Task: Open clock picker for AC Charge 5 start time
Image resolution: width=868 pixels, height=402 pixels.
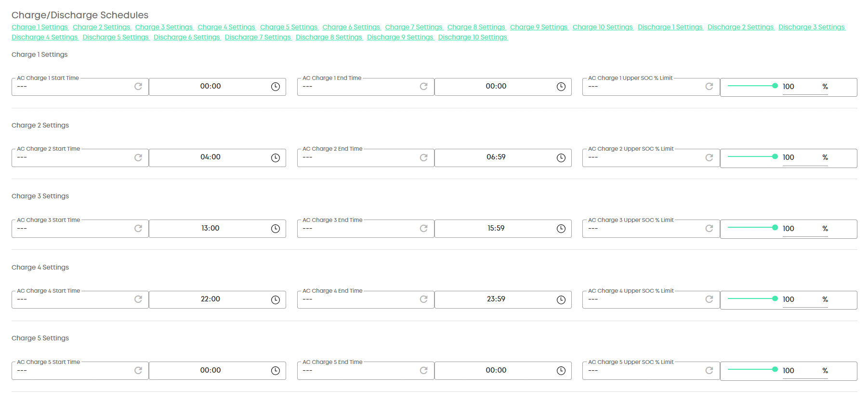Action: coord(276,371)
